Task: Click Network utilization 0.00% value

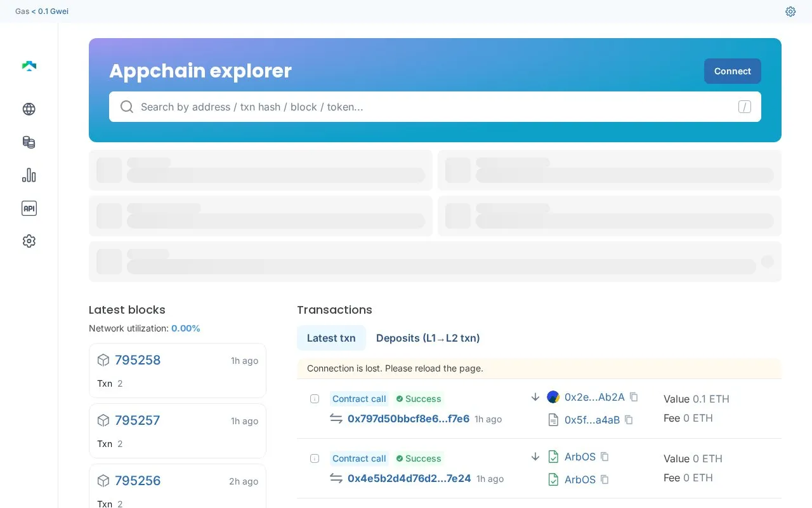Action: [186, 328]
